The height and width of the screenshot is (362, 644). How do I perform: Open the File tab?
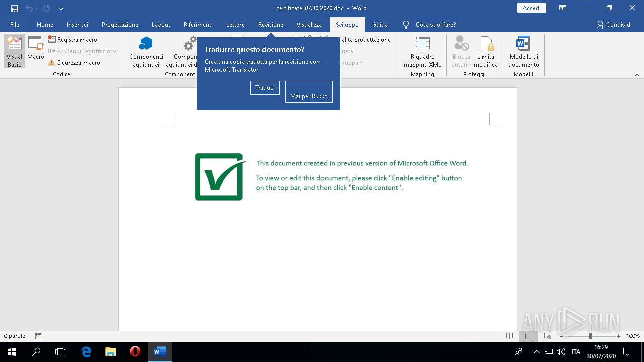[x=15, y=25]
